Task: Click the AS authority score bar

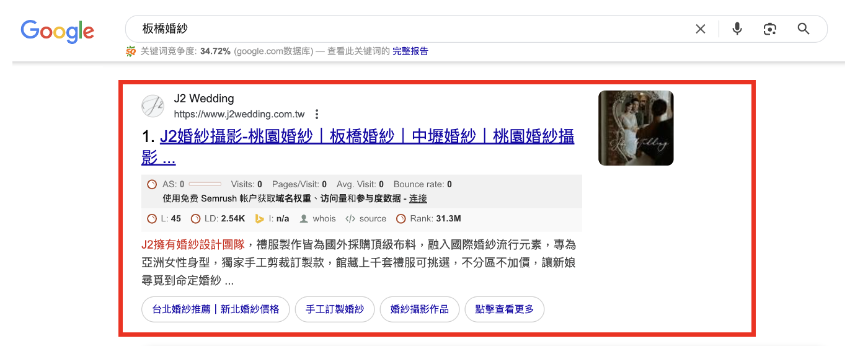Action: [205, 184]
